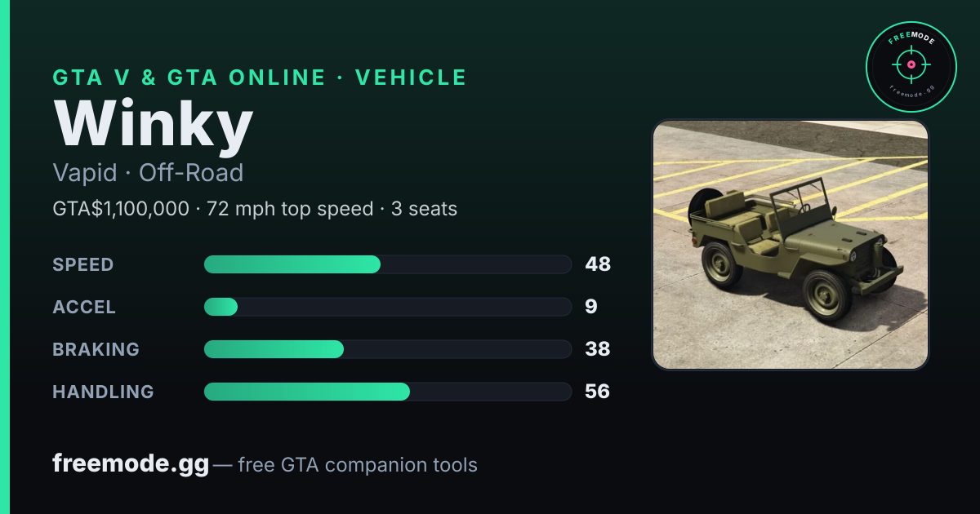Viewport: 980px width, 514px height.
Task: Click the Accel stat bar
Action: coord(387,307)
